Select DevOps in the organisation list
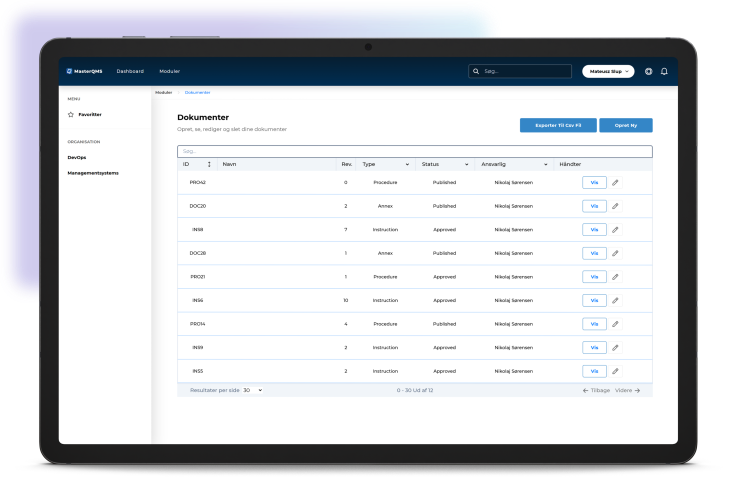 click(x=77, y=157)
